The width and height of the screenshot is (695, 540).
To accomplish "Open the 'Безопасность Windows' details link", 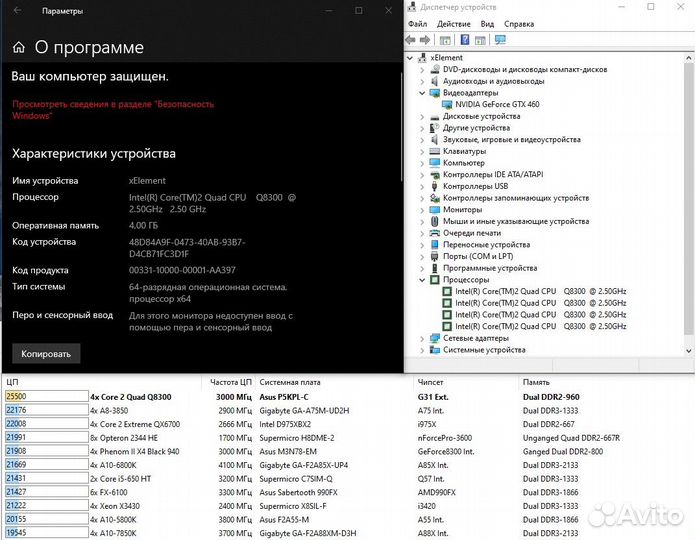I will point(113,110).
